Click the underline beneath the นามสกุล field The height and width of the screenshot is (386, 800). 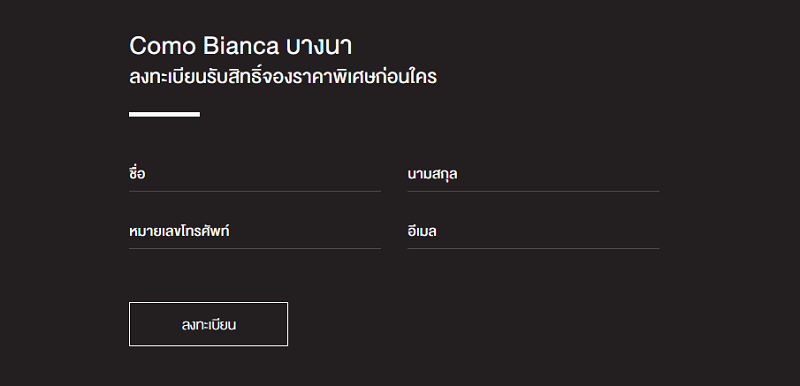[533, 191]
